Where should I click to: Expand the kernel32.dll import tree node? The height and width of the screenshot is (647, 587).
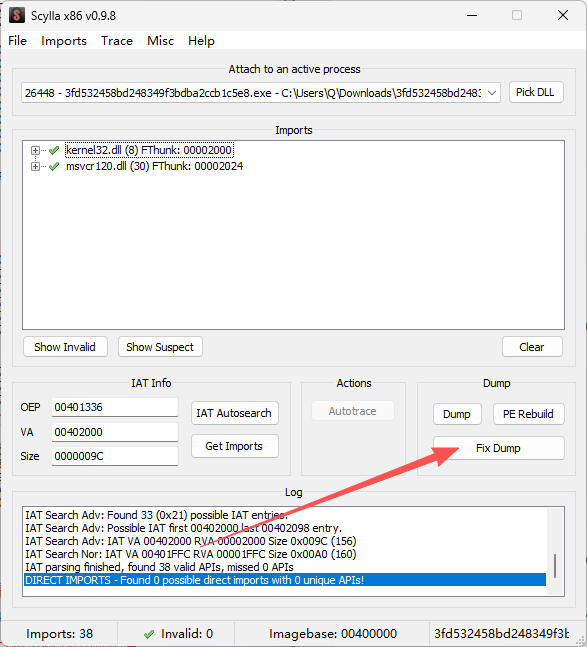(35, 150)
